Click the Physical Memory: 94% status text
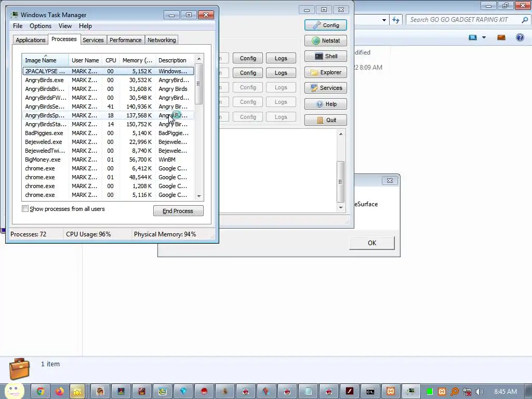Viewport: 532px width, 399px height. pos(165,234)
